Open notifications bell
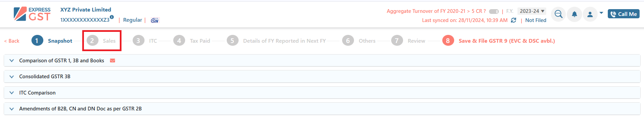 coord(574,14)
